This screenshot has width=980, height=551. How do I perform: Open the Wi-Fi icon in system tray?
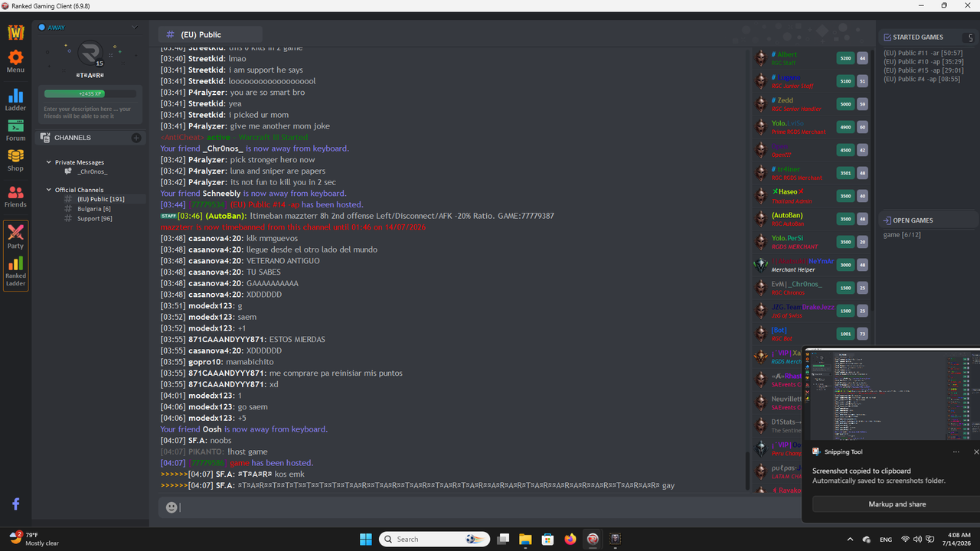(905, 540)
